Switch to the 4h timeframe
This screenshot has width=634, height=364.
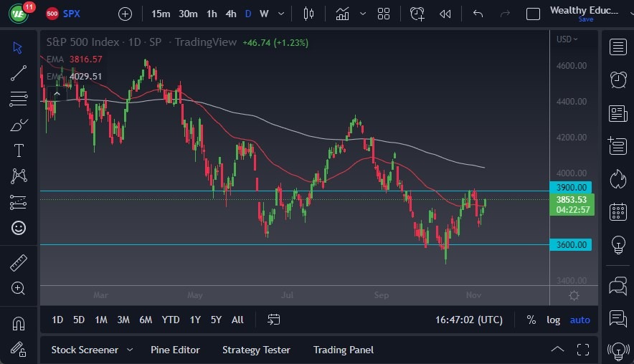pyautogui.click(x=231, y=14)
